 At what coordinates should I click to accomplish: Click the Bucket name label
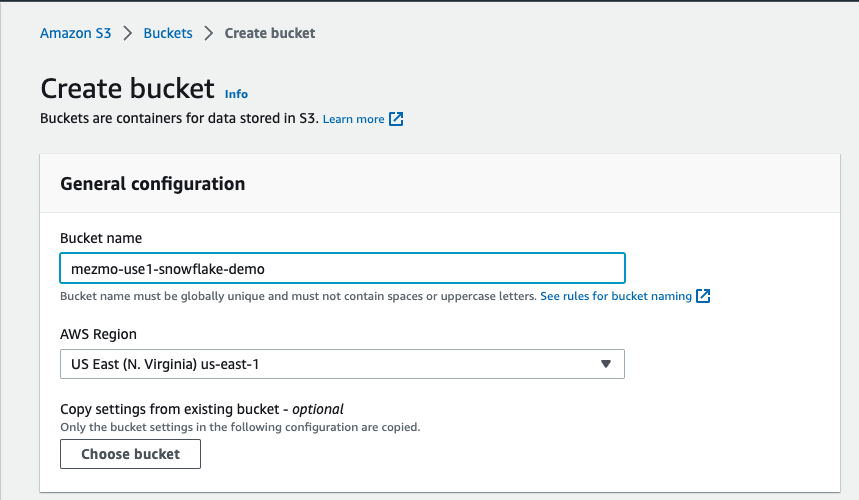pyautogui.click(x=101, y=238)
